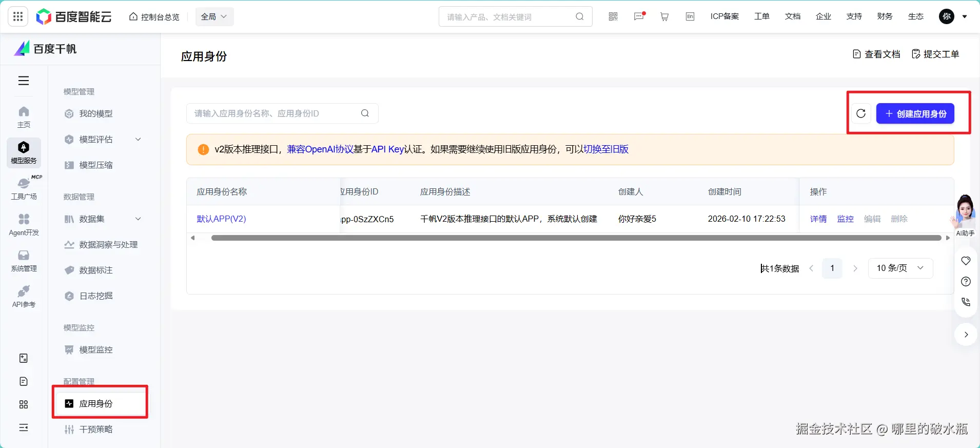This screenshot has height=448, width=980.
Task: Click the bottom sidebar collapse list icon
Action: [x=24, y=427]
